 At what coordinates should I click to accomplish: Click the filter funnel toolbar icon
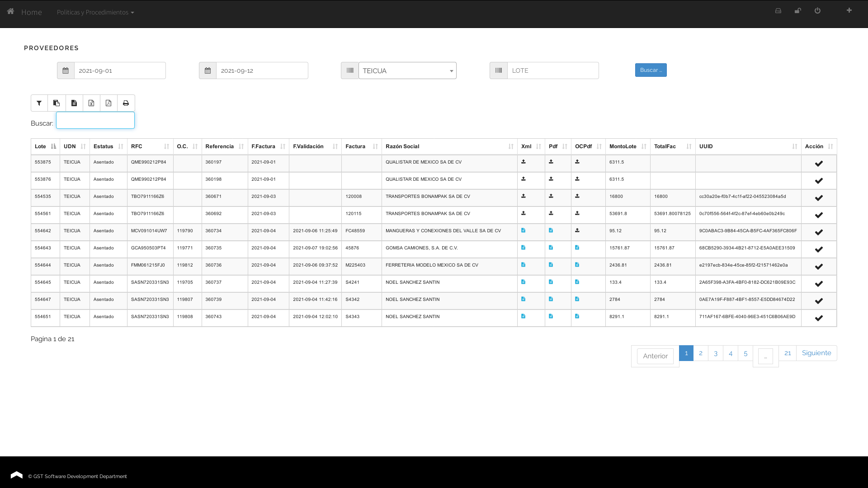coord(39,103)
